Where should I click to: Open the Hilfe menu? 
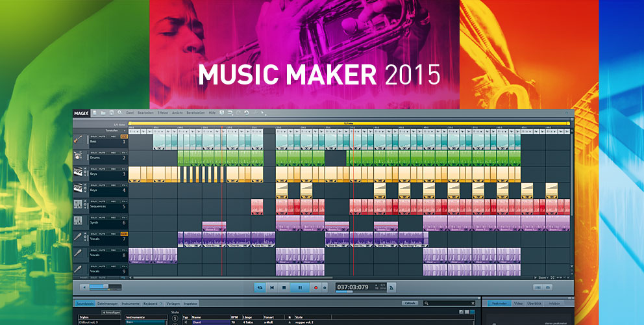coord(212,112)
